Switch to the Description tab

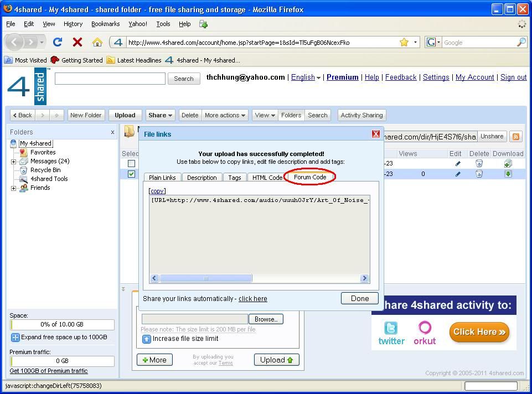pyautogui.click(x=202, y=178)
